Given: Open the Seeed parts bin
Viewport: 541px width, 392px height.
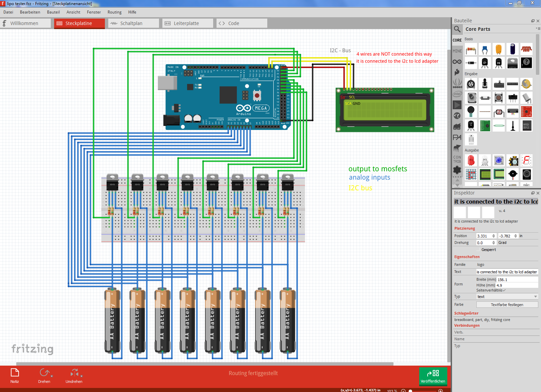Looking at the screenshot, I should click(457, 83).
